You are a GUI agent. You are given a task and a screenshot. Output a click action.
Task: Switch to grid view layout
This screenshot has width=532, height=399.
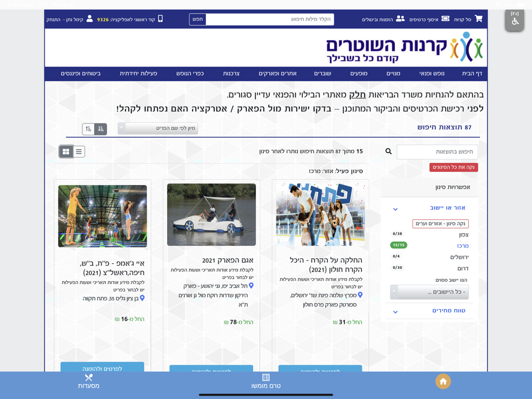[x=66, y=151]
